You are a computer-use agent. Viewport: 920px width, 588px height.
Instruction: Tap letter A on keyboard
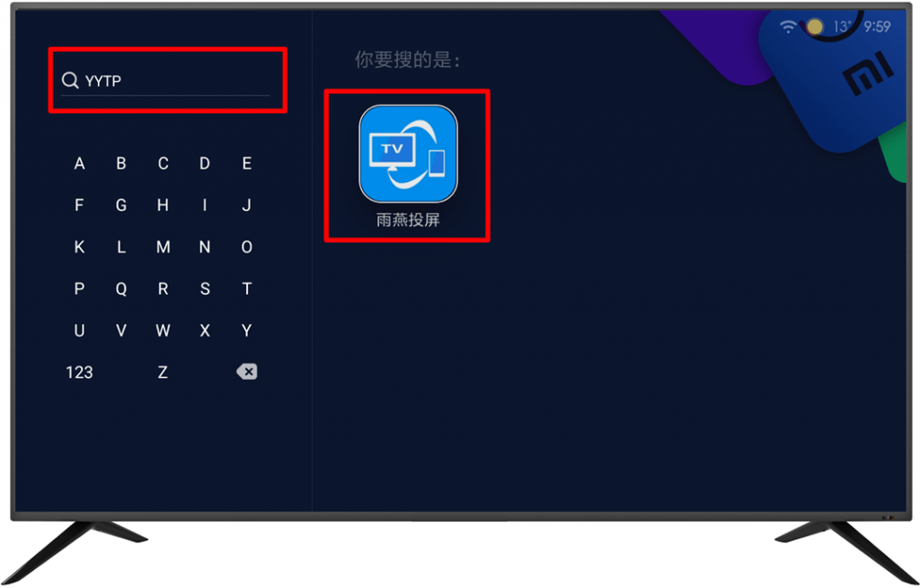point(79,163)
